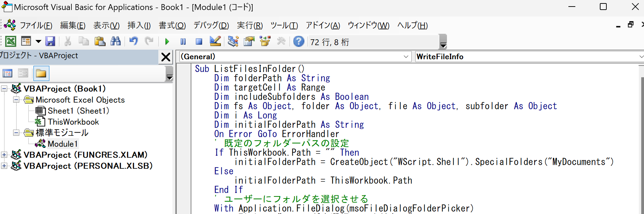Click the View Code icon in the project pane
644x214 pixels.
point(8,73)
